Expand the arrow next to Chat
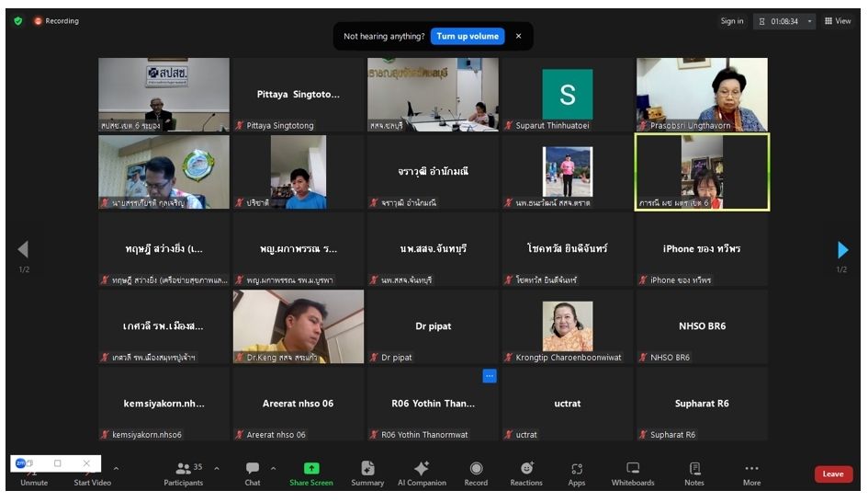This screenshot has height=502, width=868. (x=273, y=468)
